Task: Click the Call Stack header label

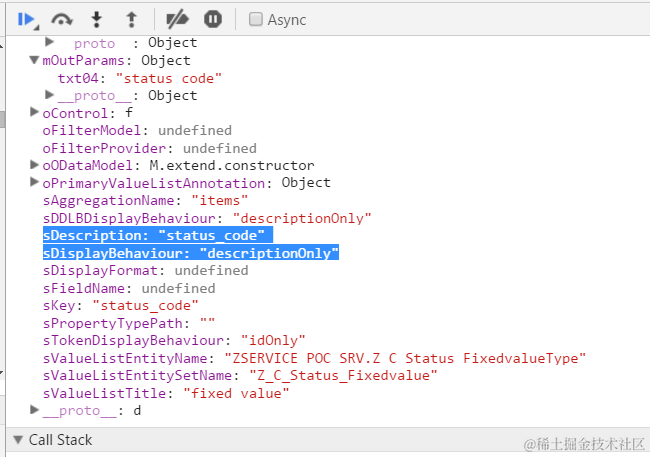Action: click(x=61, y=440)
